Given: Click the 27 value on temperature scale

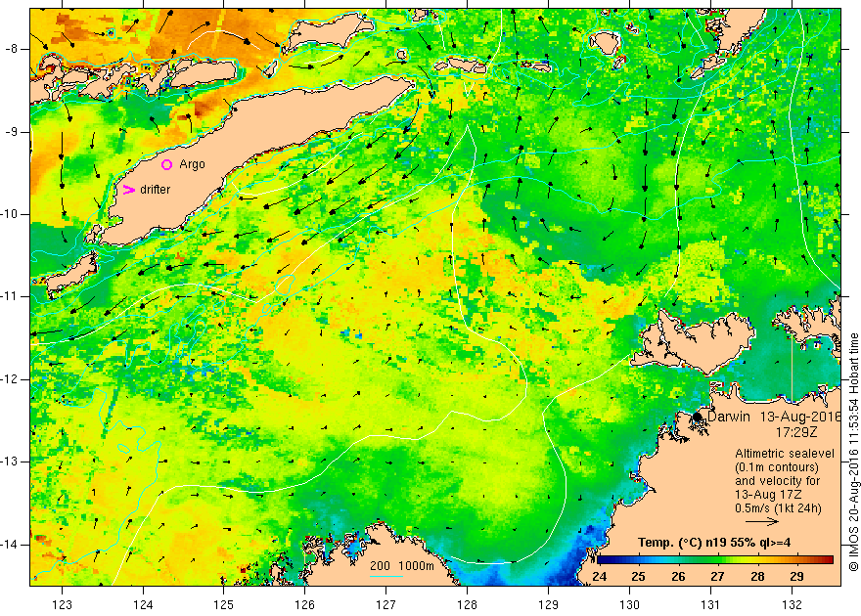Looking at the screenshot, I should click(x=717, y=577).
